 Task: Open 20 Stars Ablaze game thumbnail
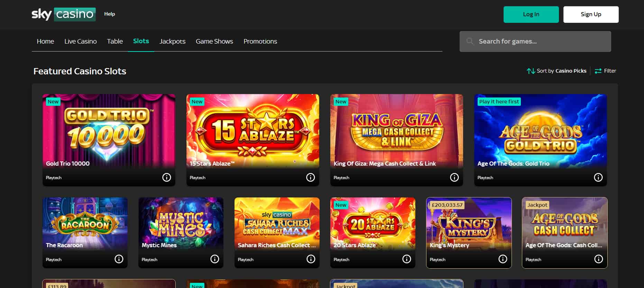(373, 224)
